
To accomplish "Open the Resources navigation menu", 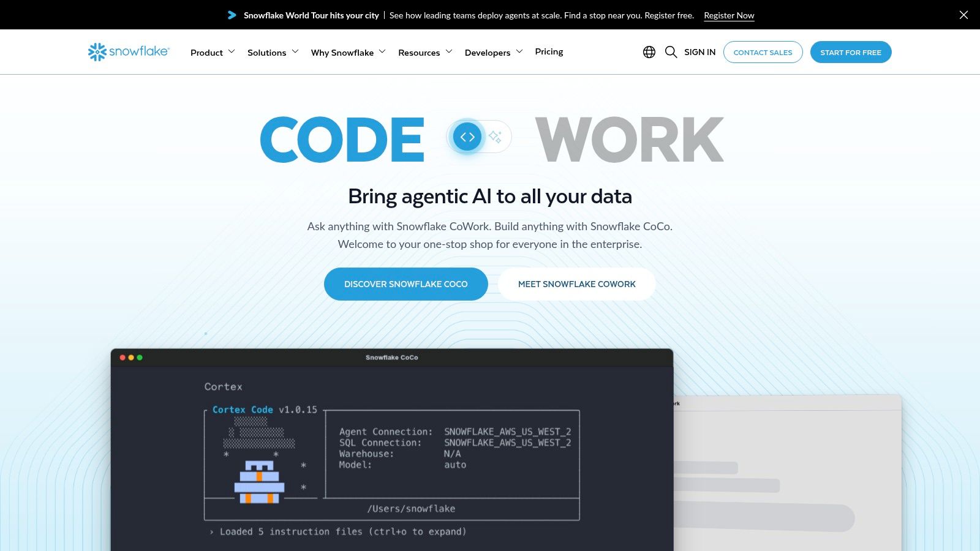I will coord(419,53).
